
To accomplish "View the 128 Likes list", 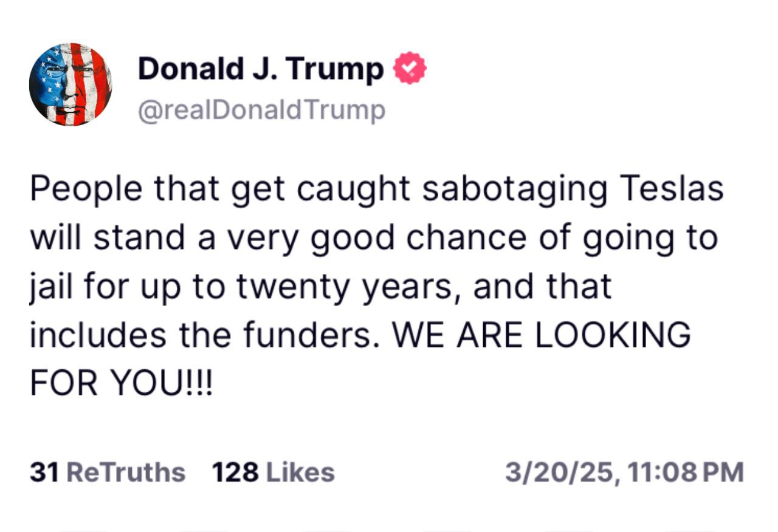I will (273, 472).
